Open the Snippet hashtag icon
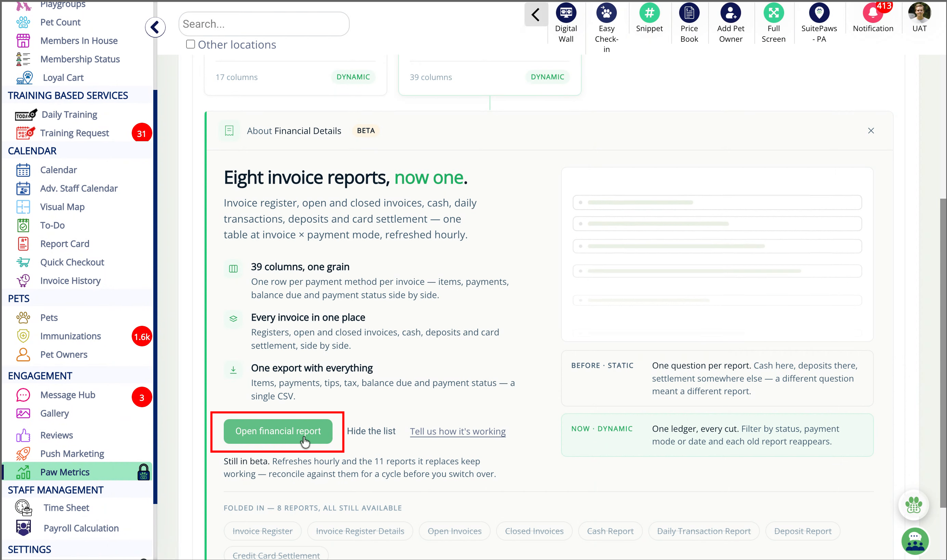The height and width of the screenshot is (560, 947). 649,13
